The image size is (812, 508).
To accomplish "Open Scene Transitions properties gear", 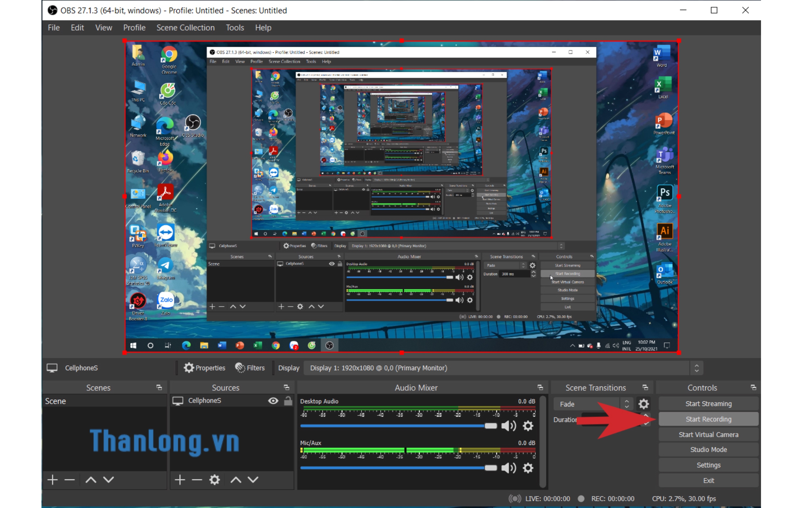I will point(643,404).
